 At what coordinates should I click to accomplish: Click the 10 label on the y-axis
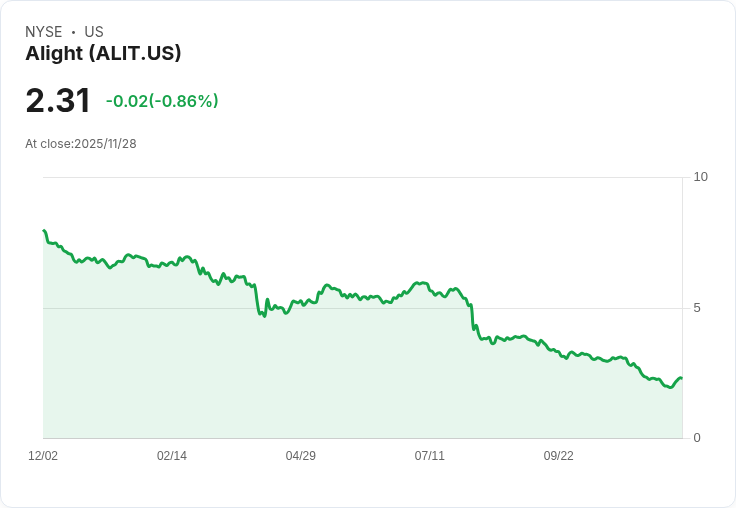(701, 177)
